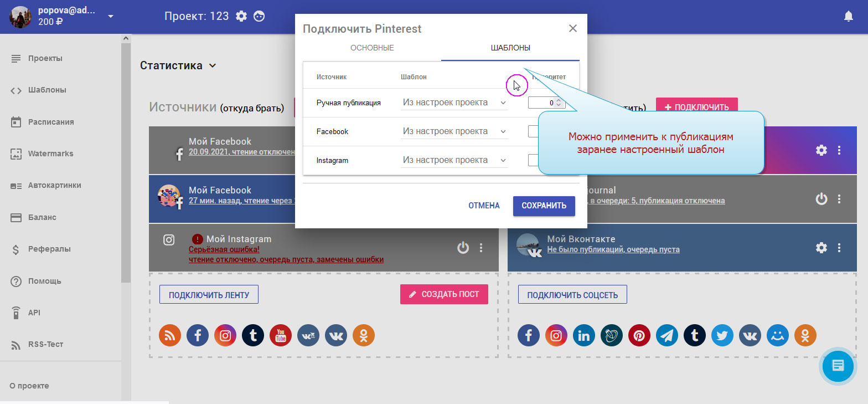868x404 pixels.
Task: Open the chat widget in bottom corner
Action: pos(838,366)
